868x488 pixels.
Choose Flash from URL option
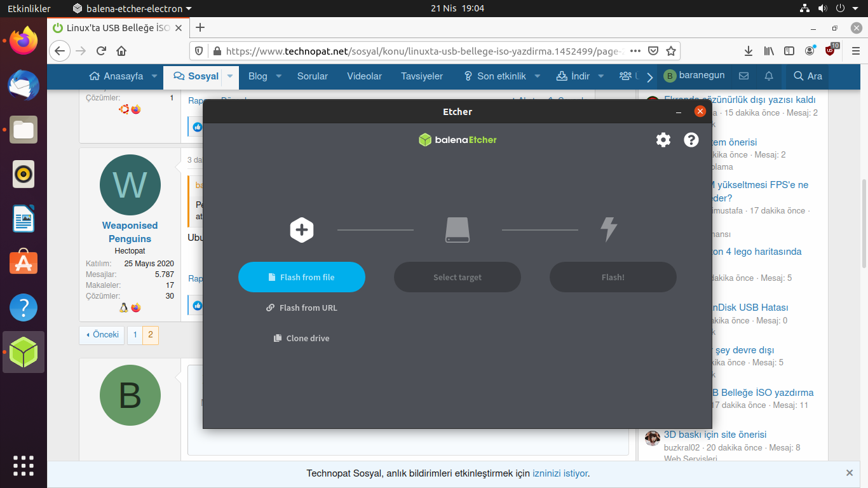tap(302, 308)
